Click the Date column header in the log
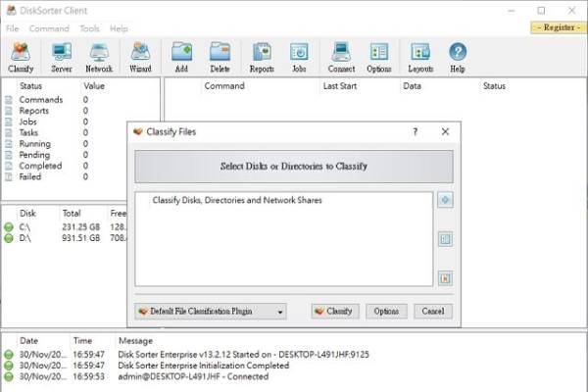The width and height of the screenshot is (588, 392). click(x=28, y=341)
